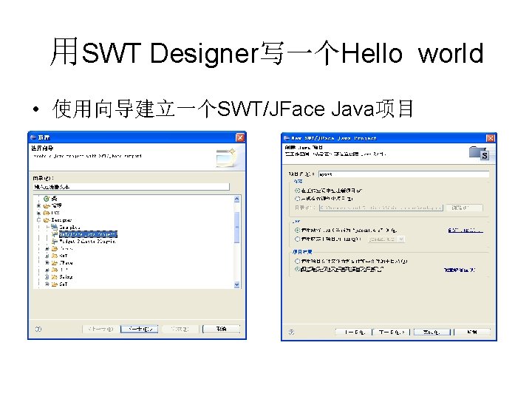Click the Samples item icon under Designer
The height and width of the screenshot is (399, 532).
click(54, 227)
